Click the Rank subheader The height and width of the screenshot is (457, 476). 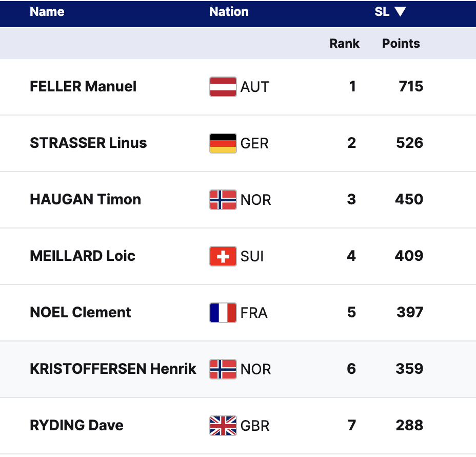(x=344, y=44)
